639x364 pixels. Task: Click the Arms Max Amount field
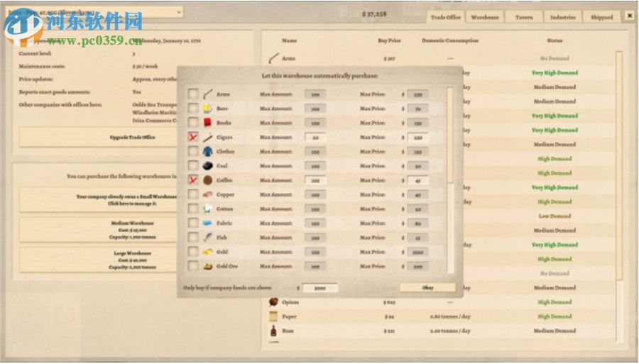[x=315, y=94]
